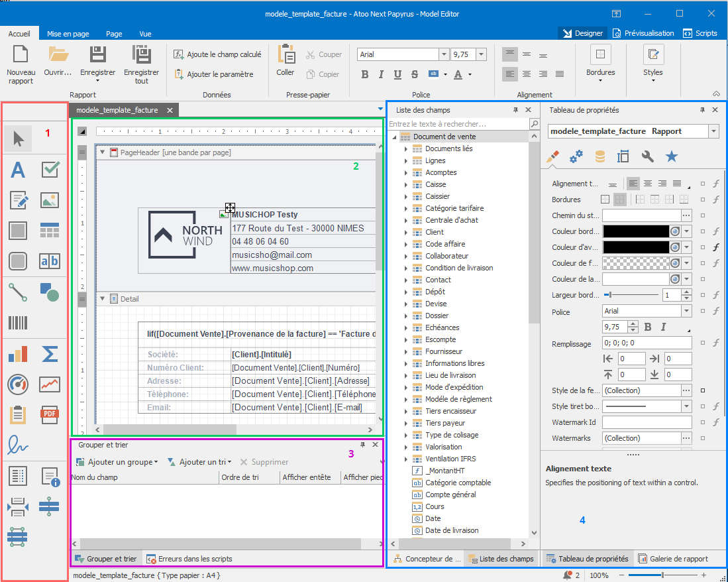Open the Arial font name dropdown
The height and width of the screenshot is (582, 728).
(444, 55)
